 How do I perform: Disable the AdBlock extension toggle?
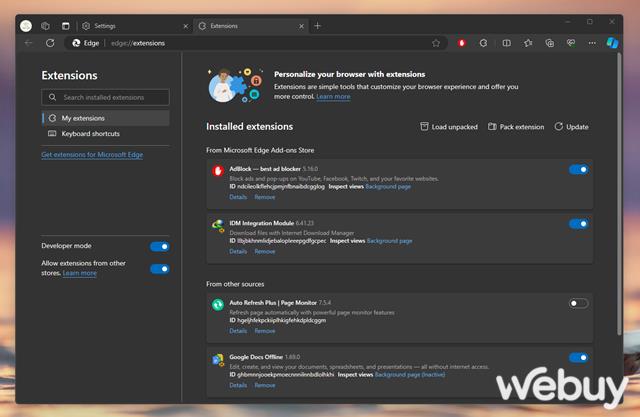coord(578,169)
